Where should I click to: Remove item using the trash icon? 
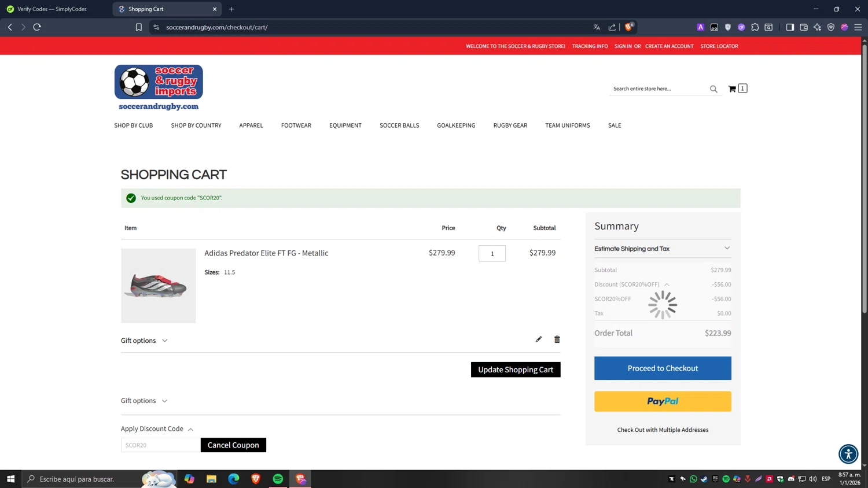(x=557, y=339)
